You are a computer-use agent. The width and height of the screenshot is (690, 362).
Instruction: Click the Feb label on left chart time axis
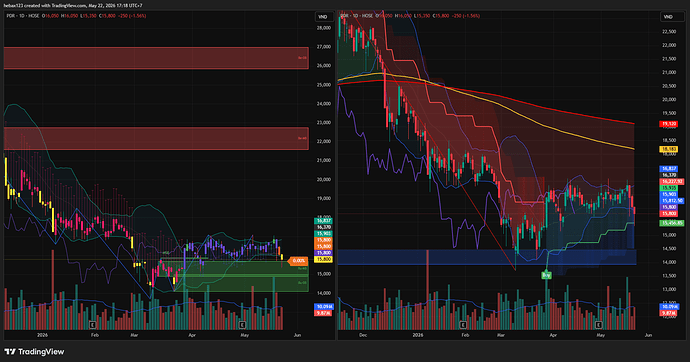pyautogui.click(x=95, y=335)
